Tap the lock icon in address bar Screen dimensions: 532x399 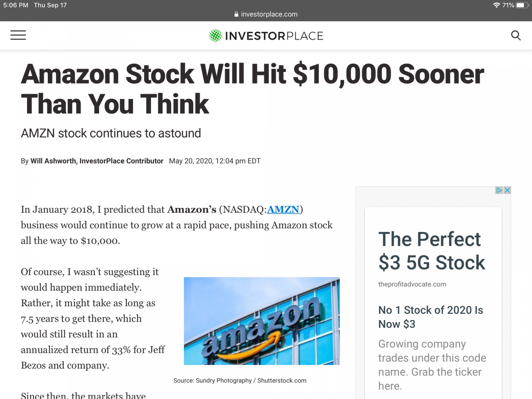[236, 14]
